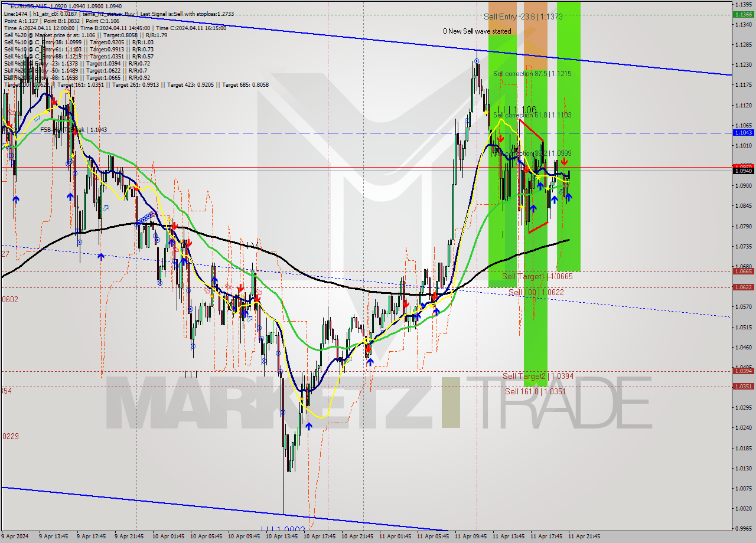The image size is (756, 543).
Task: Click the '11 Apr 01:45' time axis label
Action: [396, 537]
